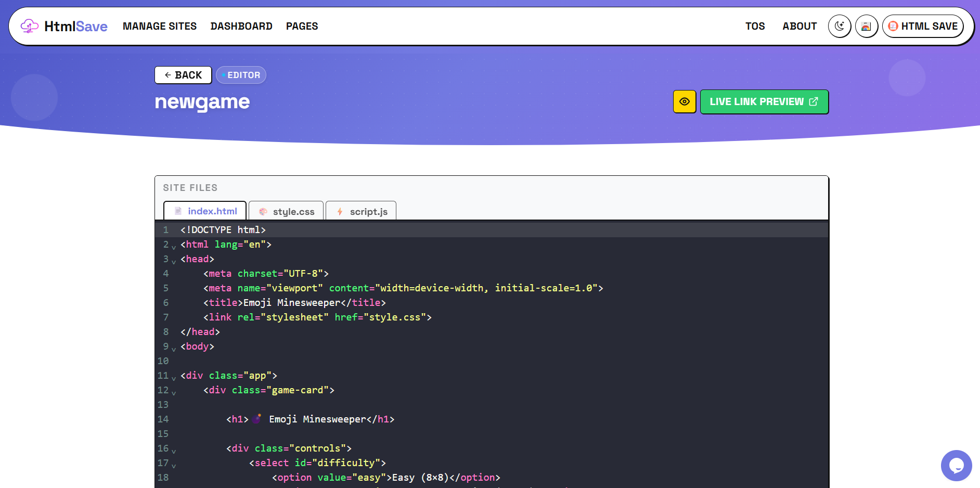Open PAGES menu item
The image size is (980, 488).
click(x=302, y=26)
